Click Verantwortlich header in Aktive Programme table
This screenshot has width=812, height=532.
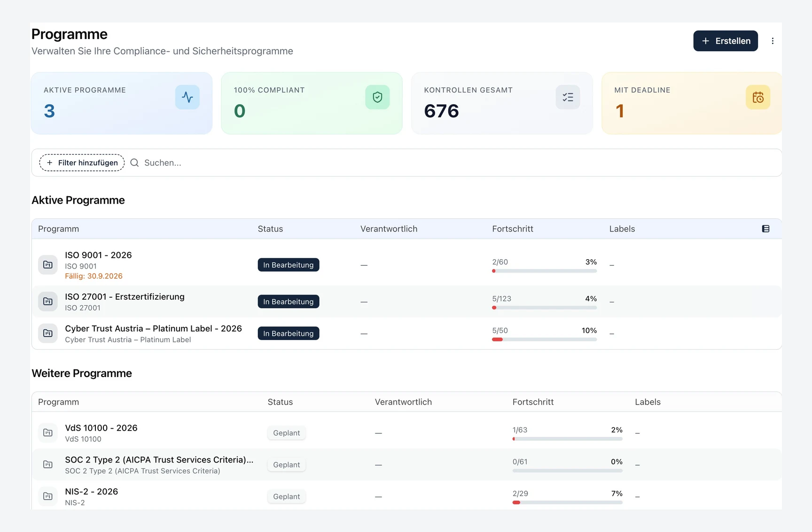click(389, 229)
